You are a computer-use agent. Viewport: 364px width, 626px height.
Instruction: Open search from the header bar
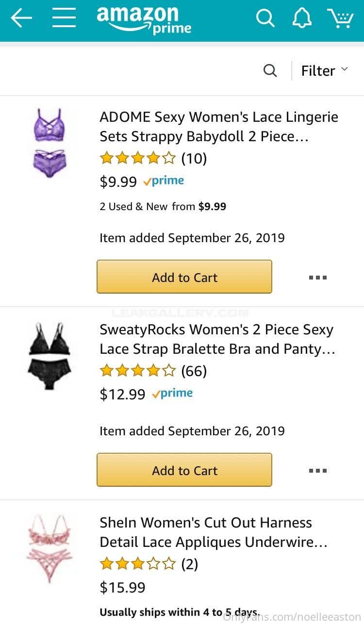click(265, 18)
